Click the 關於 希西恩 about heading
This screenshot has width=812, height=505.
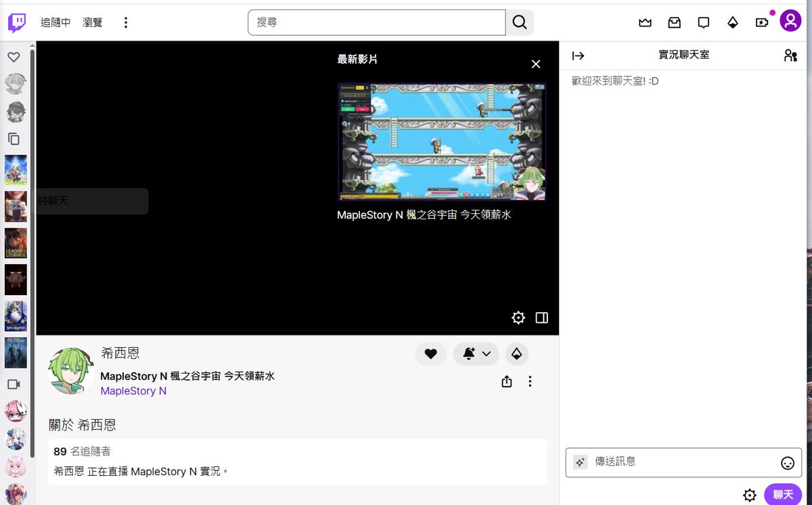tap(83, 425)
